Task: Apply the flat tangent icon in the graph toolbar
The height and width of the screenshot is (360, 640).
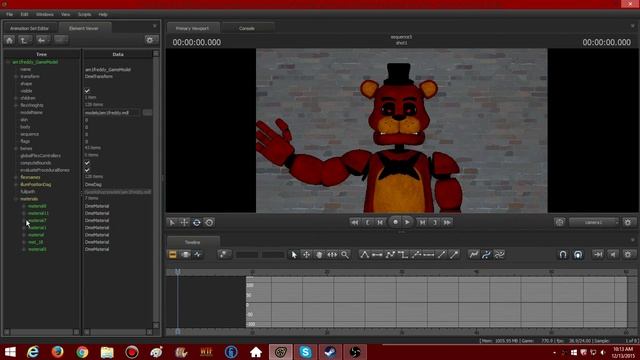Action: [377, 255]
